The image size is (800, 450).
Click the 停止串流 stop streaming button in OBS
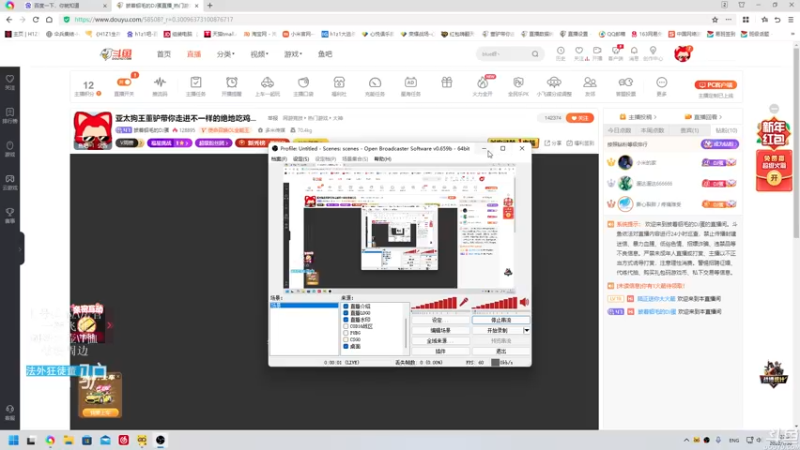click(x=501, y=320)
